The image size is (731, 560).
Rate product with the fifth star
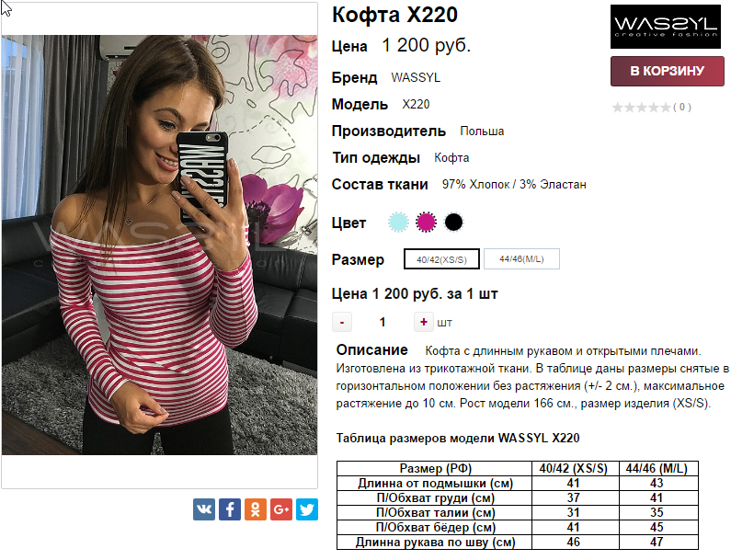pos(666,108)
